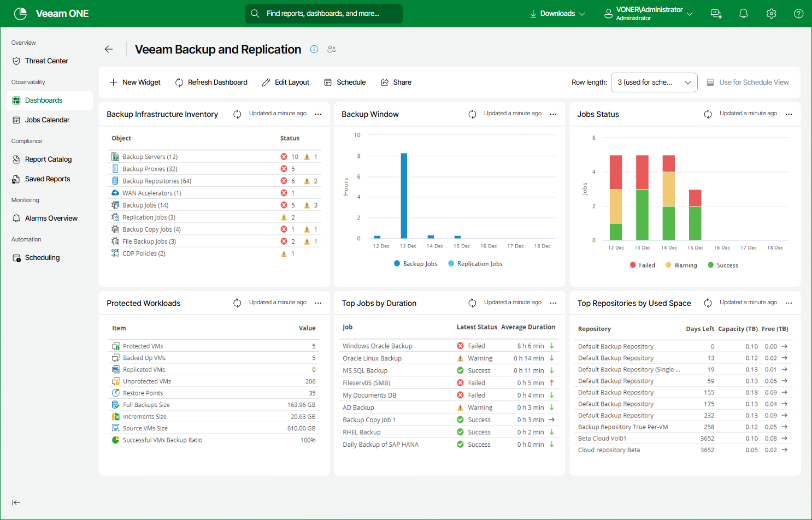Refresh Top Repositories by Used Space widget

(708, 303)
